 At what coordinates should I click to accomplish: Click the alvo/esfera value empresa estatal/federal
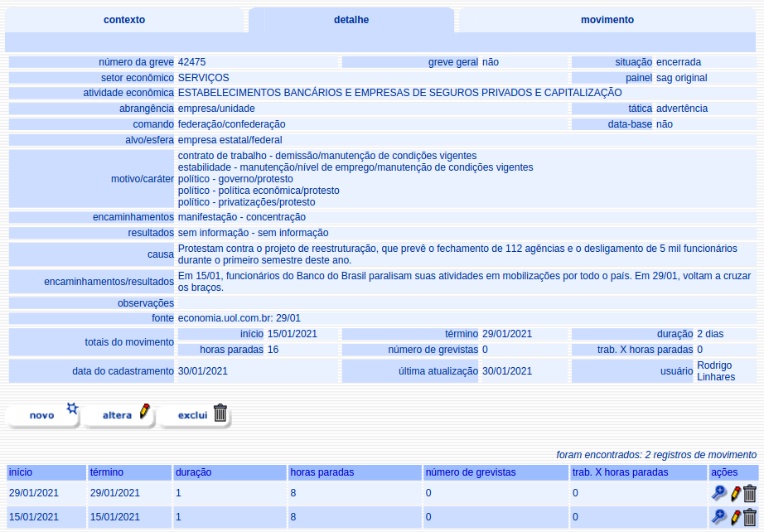pyautogui.click(x=230, y=140)
